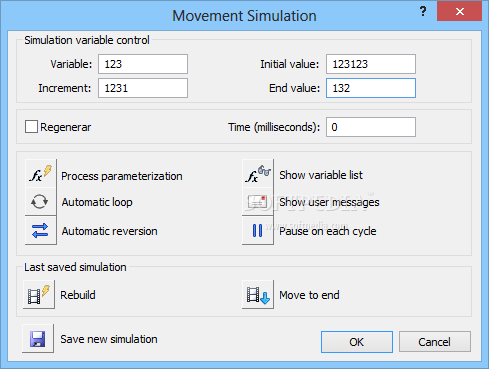This screenshot has height=369, width=489.
Task: Click the "Simulation variable control" group heading
Action: point(87,40)
